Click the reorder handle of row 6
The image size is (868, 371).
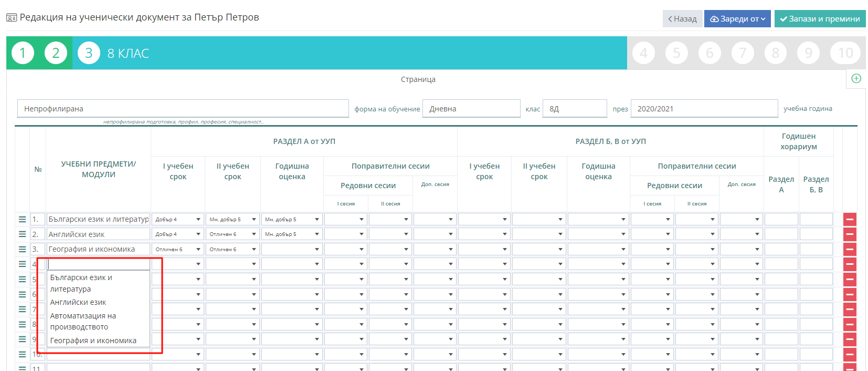(x=22, y=294)
